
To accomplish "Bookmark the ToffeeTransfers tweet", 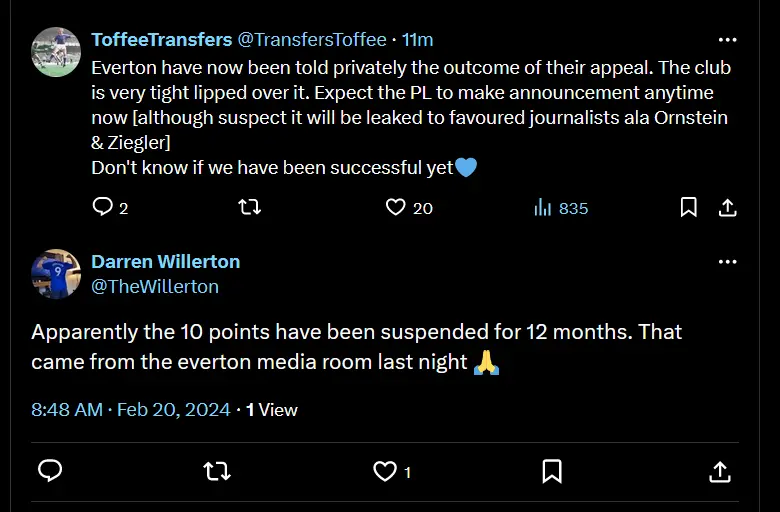I will (688, 207).
